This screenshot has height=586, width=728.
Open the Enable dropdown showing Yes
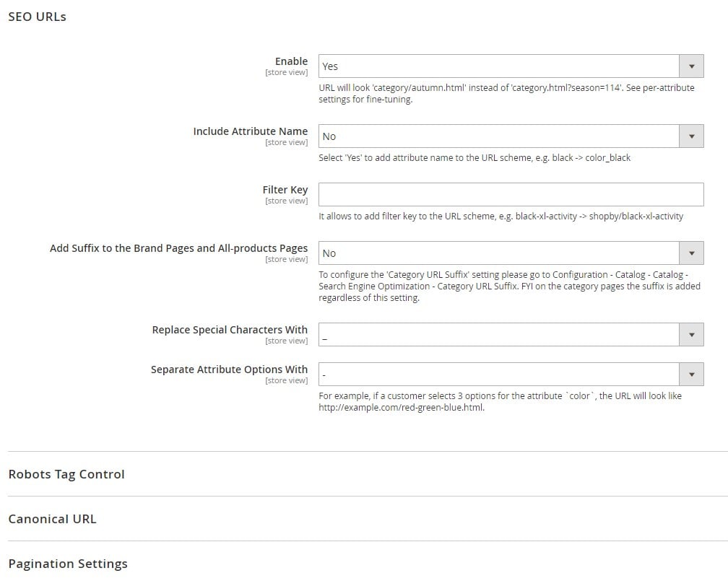(x=511, y=66)
